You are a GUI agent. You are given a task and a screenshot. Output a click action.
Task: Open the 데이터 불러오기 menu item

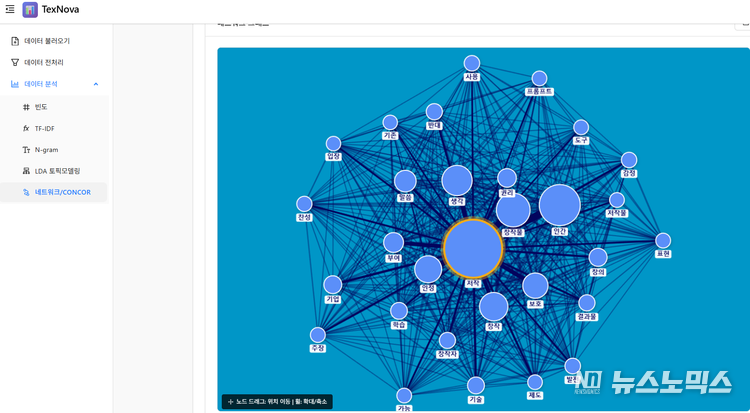pos(47,41)
